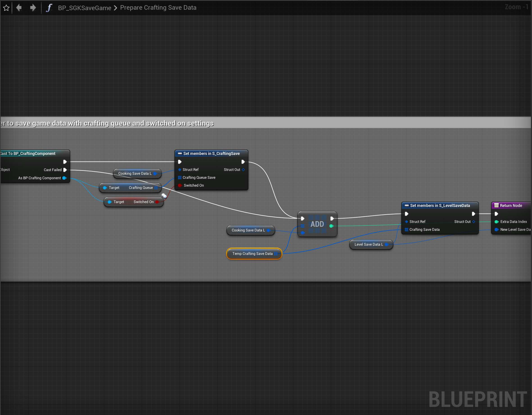Open BP_SGKSaveGame in the breadcrumb

point(85,8)
